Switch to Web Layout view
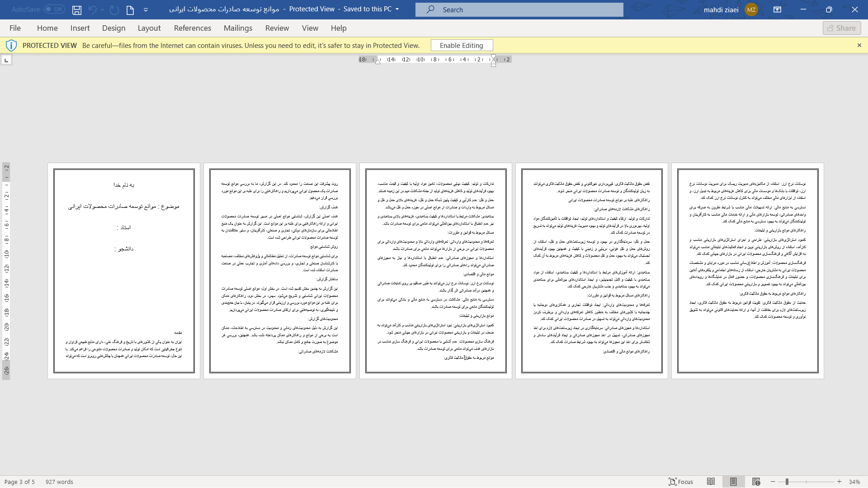 click(756, 482)
